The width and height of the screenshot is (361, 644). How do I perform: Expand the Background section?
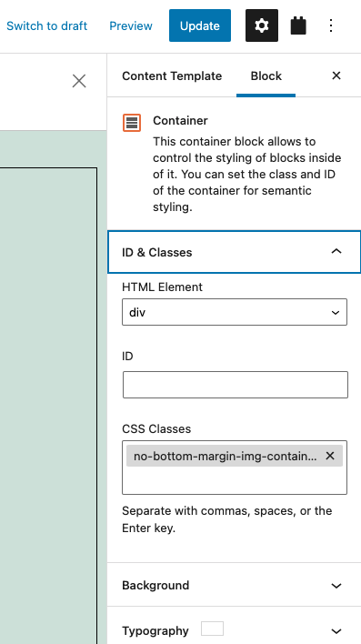click(234, 585)
